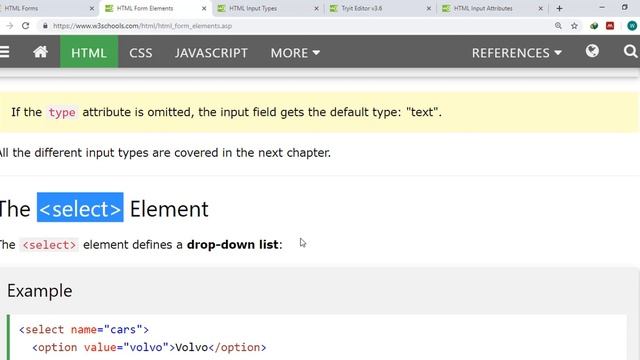The image size is (640, 360).
Task: Click the <select name="cars"> code line
Action: 84,329
